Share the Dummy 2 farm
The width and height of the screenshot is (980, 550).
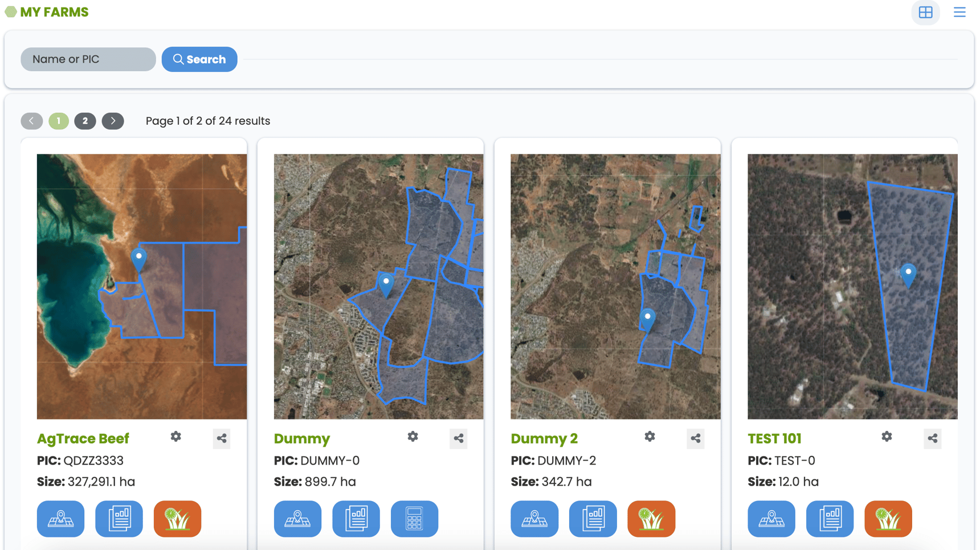pos(696,438)
